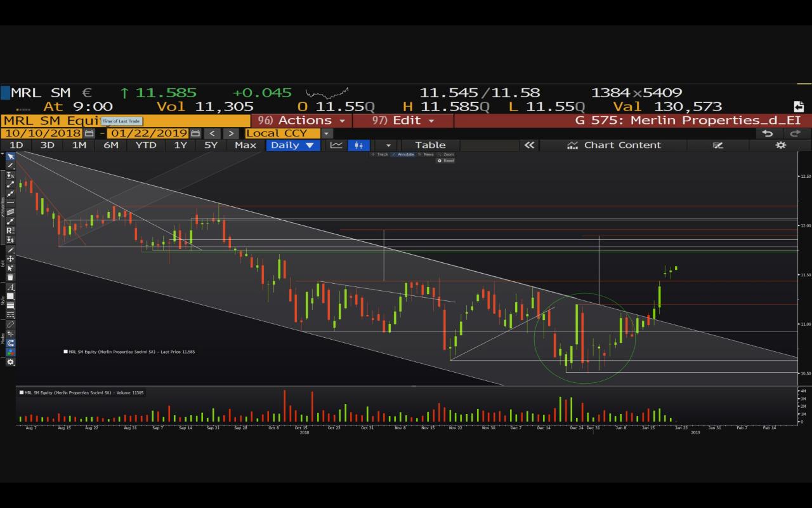Toggle Annotate mode on chart
Image resolution: width=812 pixels, height=508 pixels.
(403, 154)
